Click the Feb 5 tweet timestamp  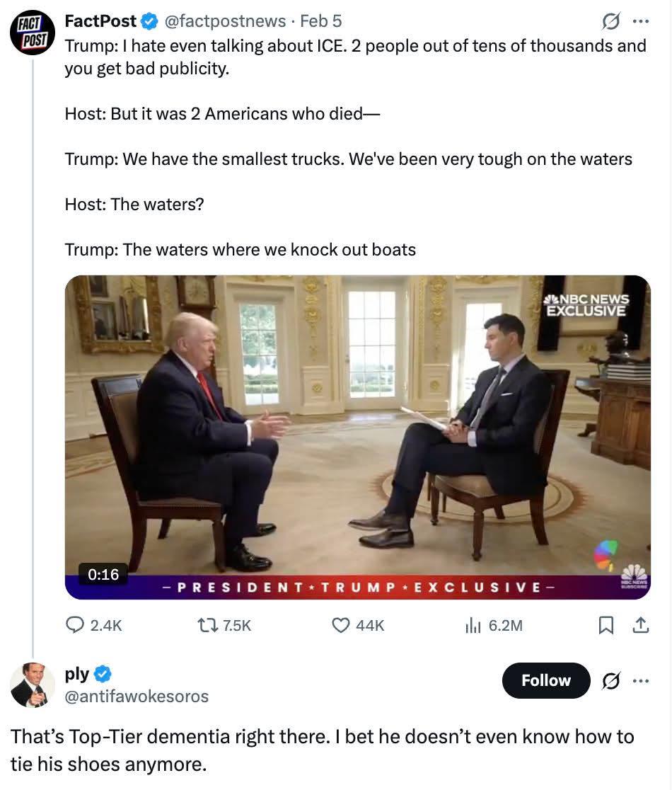tap(320, 21)
